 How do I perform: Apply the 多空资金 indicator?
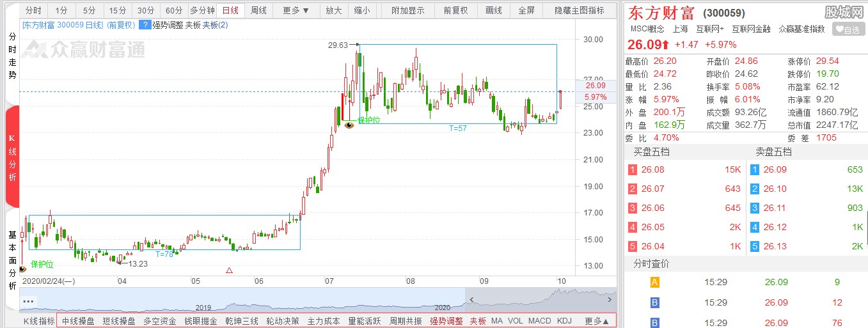tap(160, 321)
